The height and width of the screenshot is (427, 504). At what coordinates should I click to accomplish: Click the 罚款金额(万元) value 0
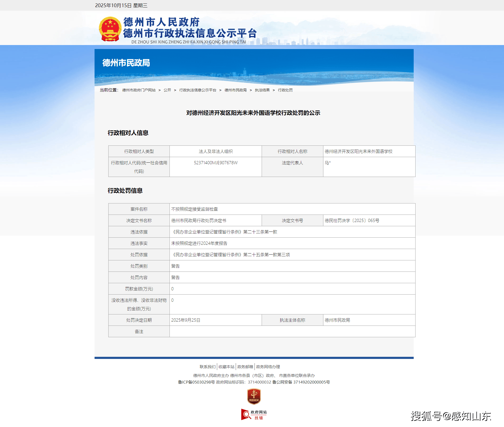click(172, 289)
